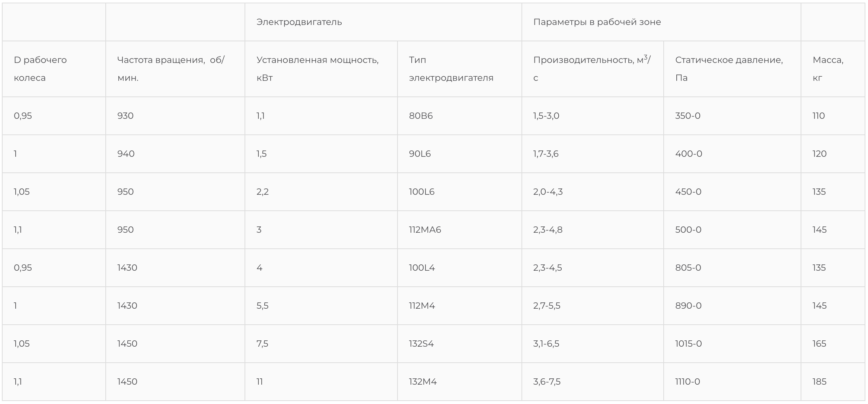Select the Производительность column header

(591, 69)
